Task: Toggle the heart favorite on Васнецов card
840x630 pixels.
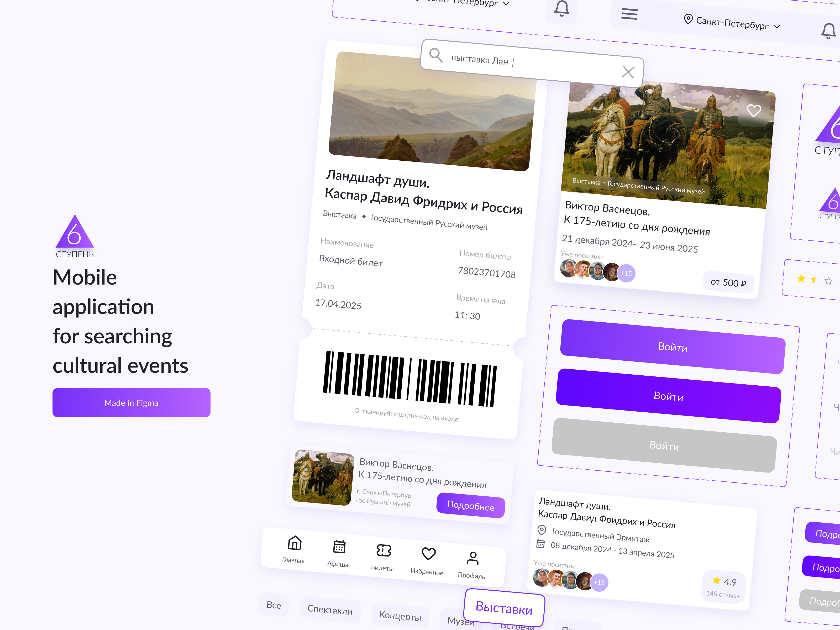Action: [x=754, y=111]
